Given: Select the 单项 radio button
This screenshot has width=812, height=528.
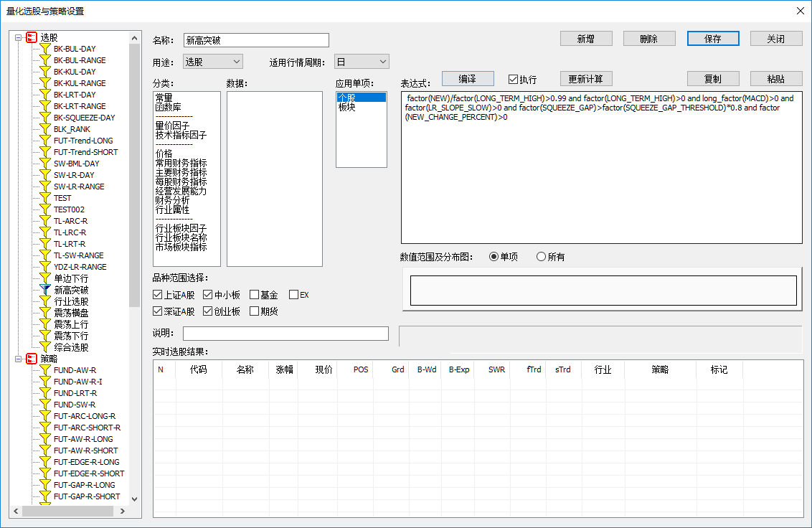Looking at the screenshot, I should pos(494,257).
